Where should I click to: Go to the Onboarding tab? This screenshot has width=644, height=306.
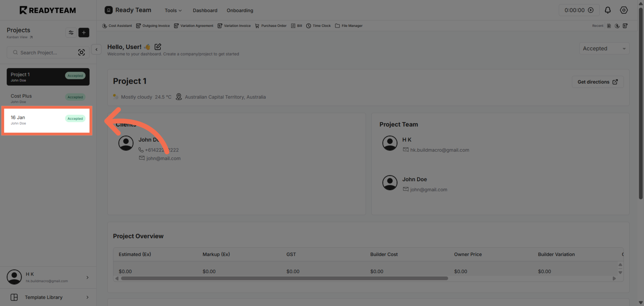point(240,10)
